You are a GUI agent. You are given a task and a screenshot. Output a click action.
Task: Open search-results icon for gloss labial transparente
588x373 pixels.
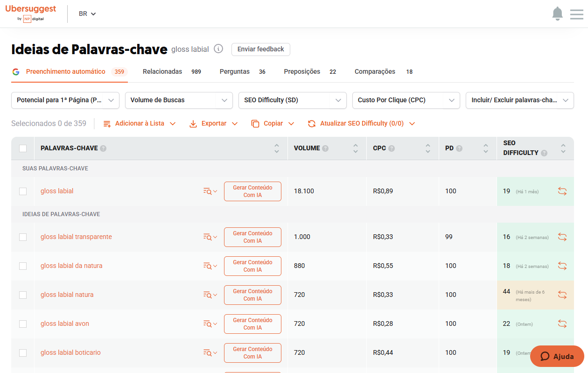point(210,237)
